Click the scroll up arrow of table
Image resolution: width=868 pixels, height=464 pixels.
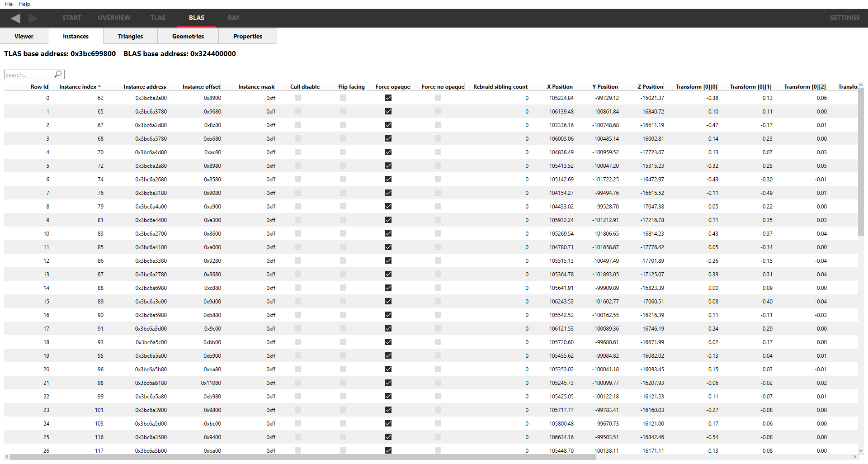(x=861, y=85)
